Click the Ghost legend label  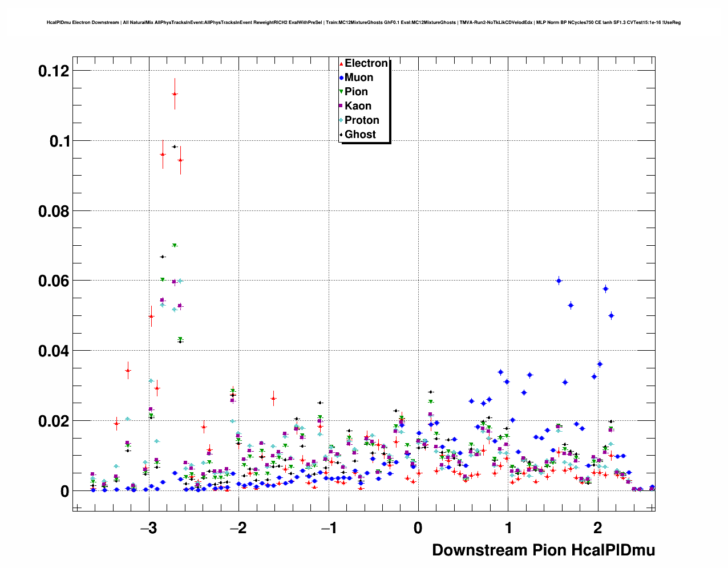coord(360,135)
